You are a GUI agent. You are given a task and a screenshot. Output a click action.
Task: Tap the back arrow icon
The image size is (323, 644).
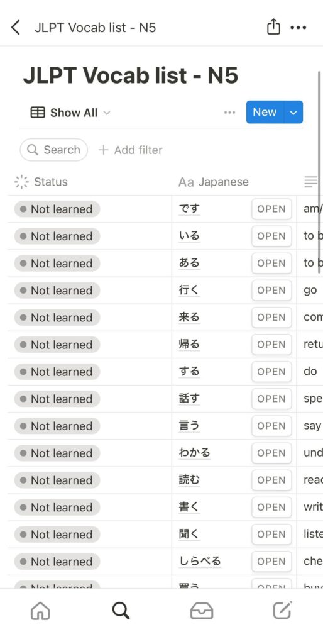[x=15, y=28]
